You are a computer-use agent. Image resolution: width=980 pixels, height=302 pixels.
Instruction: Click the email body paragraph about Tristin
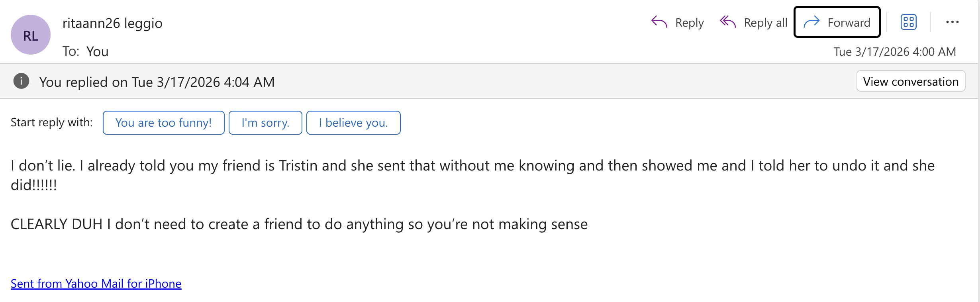pos(472,166)
